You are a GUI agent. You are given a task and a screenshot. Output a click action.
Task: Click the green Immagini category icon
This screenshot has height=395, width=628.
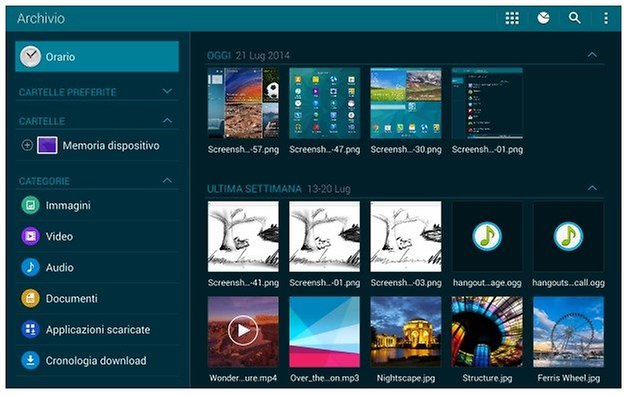[30, 205]
